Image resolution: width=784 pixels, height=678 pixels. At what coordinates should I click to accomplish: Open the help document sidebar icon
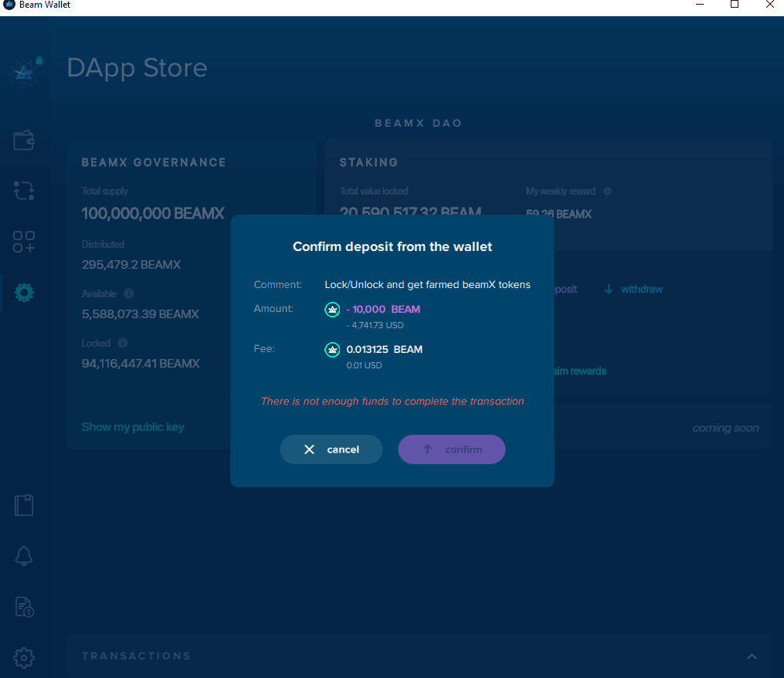(x=24, y=607)
